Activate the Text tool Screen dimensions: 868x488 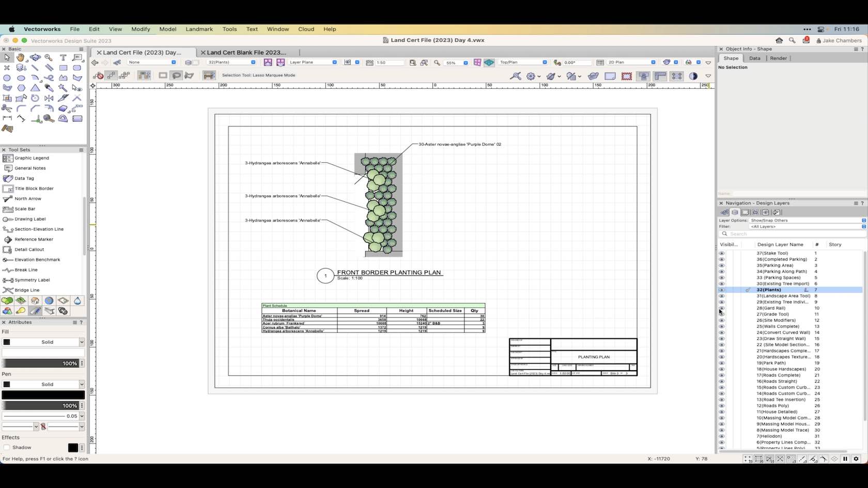[63, 57]
